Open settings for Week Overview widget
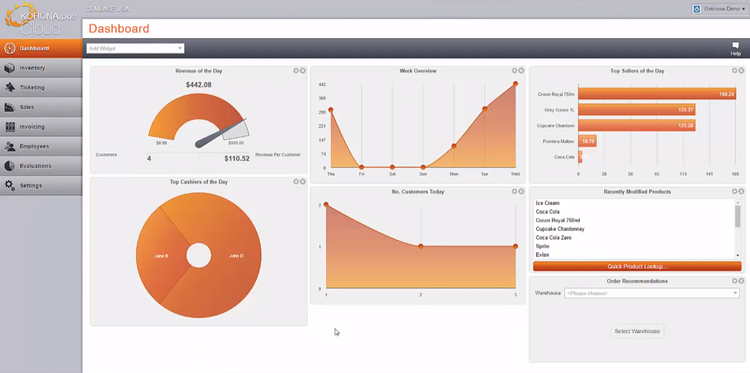This screenshot has width=750, height=373. point(515,71)
